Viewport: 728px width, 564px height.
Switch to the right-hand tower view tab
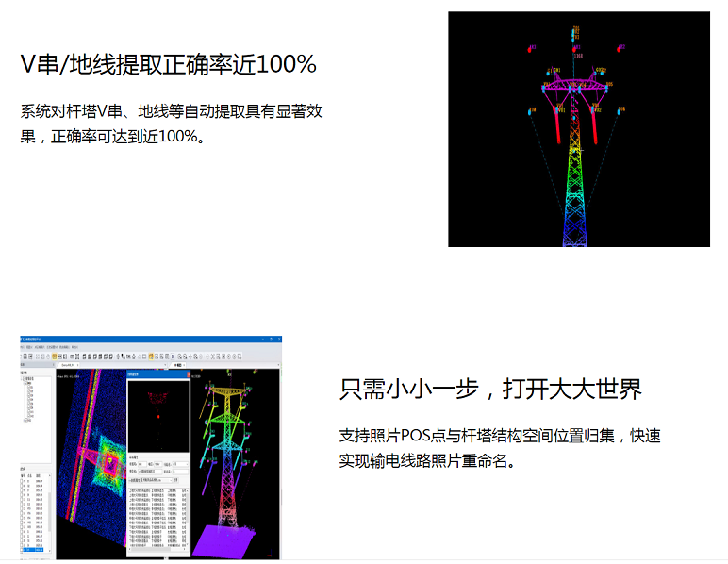[174, 365]
